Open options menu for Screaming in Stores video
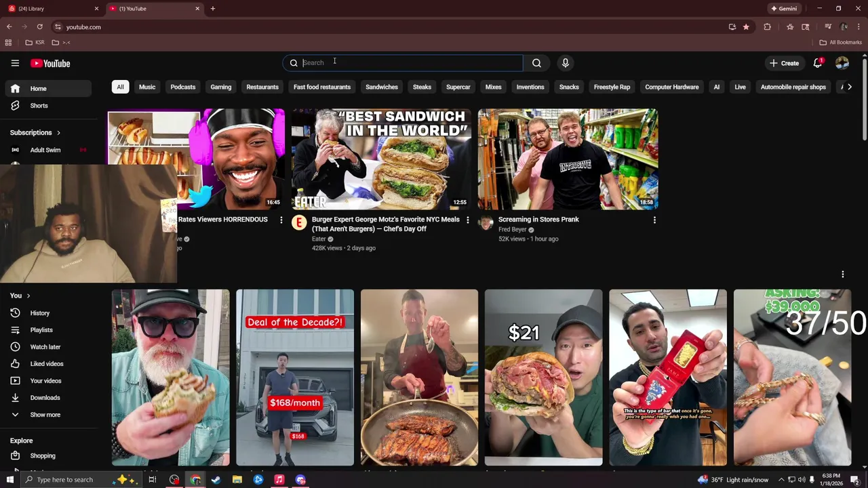Viewport: 868px width, 488px height. [x=654, y=220]
